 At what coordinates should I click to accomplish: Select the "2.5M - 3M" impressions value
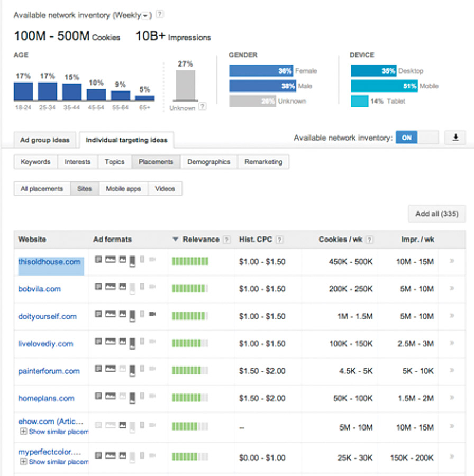pyautogui.click(x=415, y=344)
